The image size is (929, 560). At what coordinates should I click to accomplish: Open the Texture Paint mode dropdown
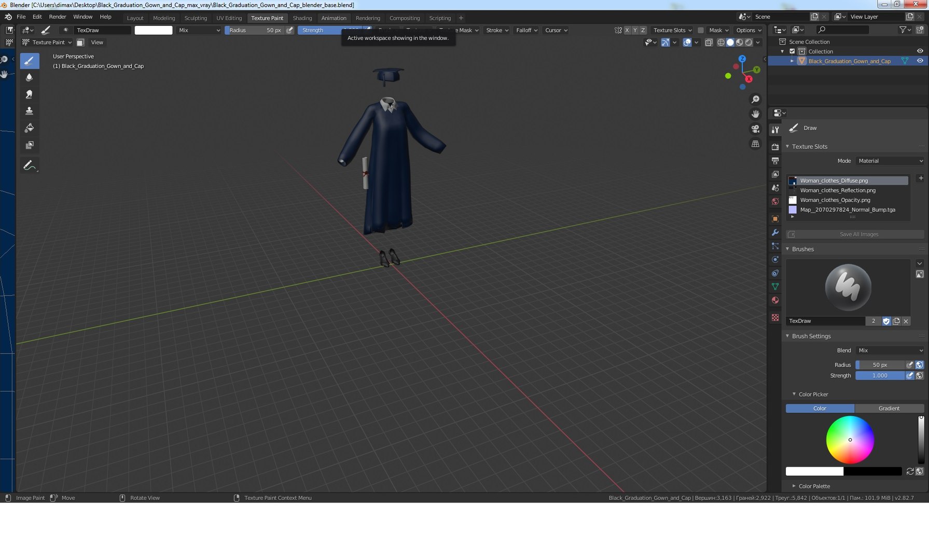click(x=47, y=43)
